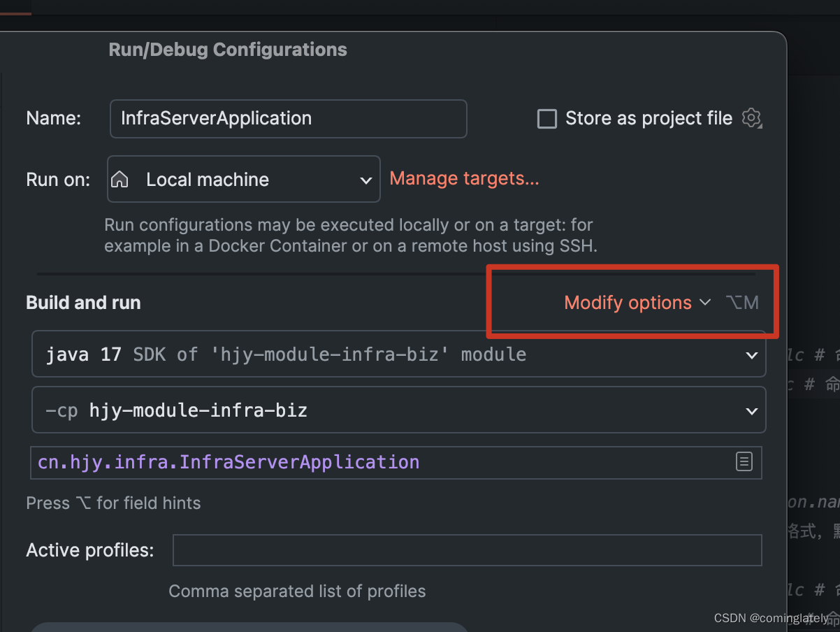Viewport: 840px width, 632px height.
Task: Click the home icon in the Run on selector
Action: (120, 180)
